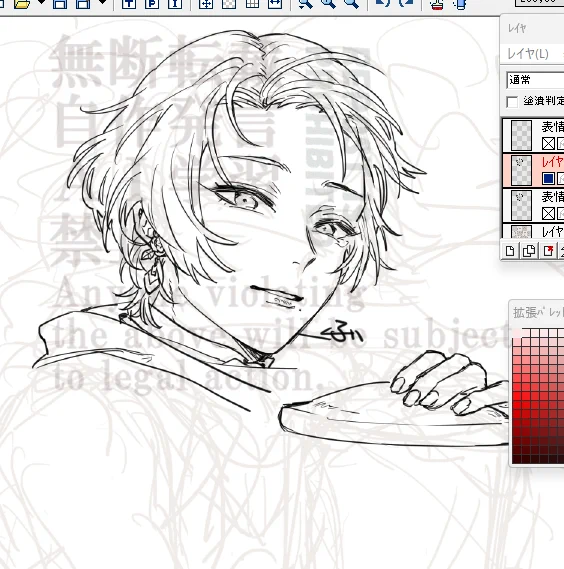Click the blue icon right of the red stamp

pos(459,4)
